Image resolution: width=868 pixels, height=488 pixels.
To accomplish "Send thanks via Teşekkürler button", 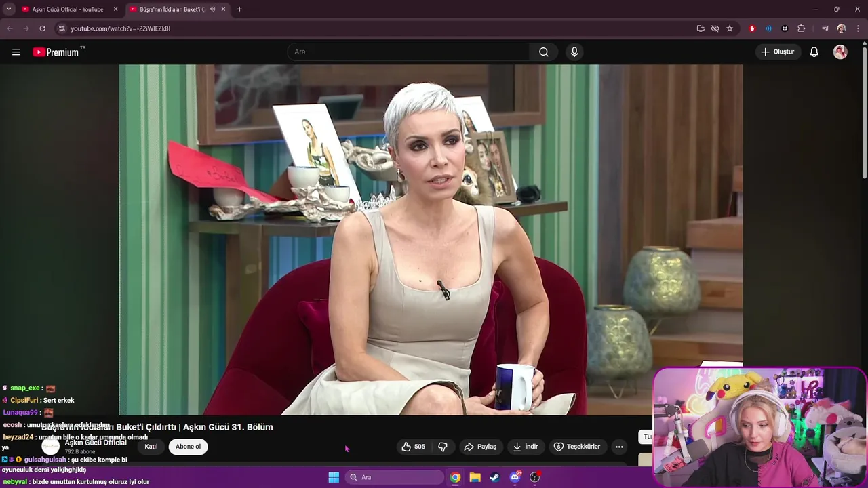I will tap(577, 447).
